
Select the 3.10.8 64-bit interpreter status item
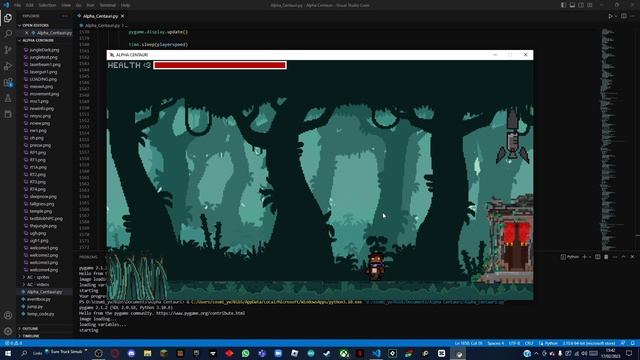pyautogui.click(x=589, y=343)
